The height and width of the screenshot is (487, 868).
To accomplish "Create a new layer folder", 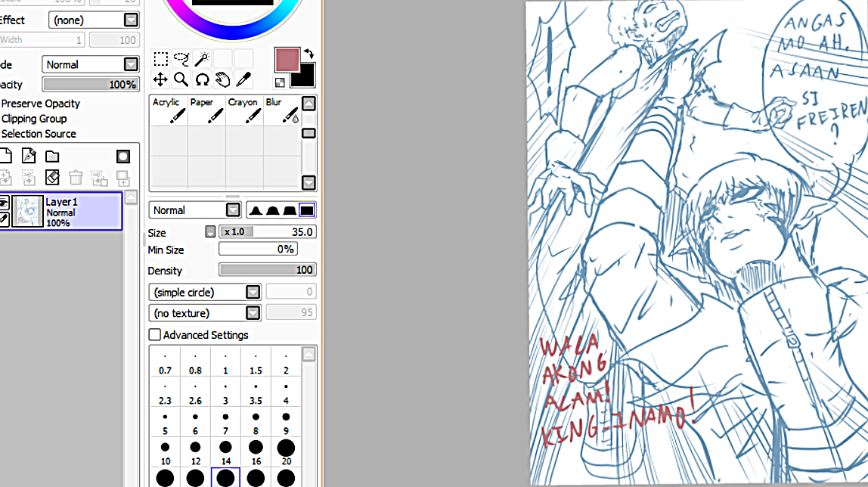I will tap(52, 157).
